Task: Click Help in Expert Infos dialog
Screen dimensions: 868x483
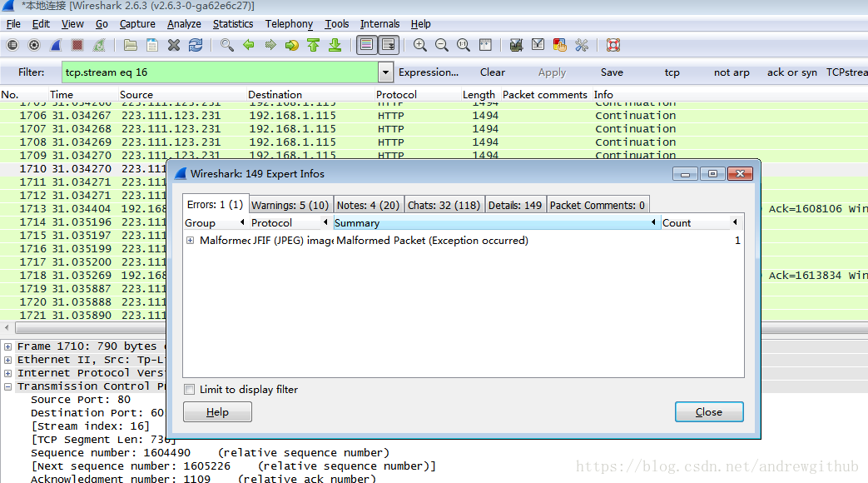Action: [x=217, y=412]
